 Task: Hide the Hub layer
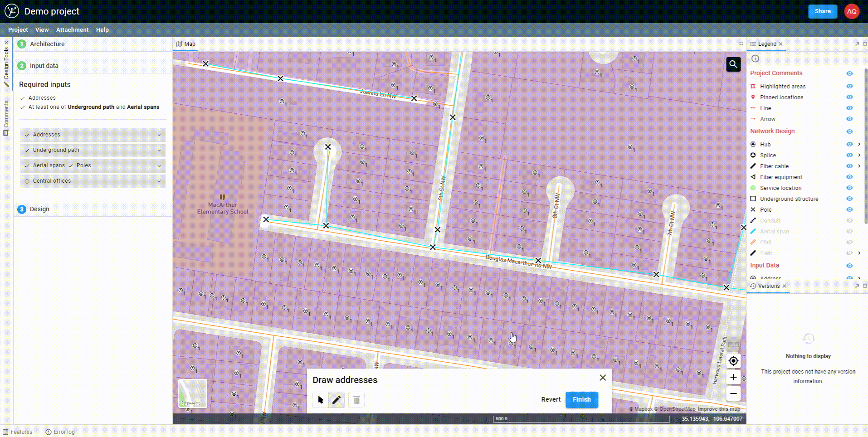pyautogui.click(x=849, y=144)
